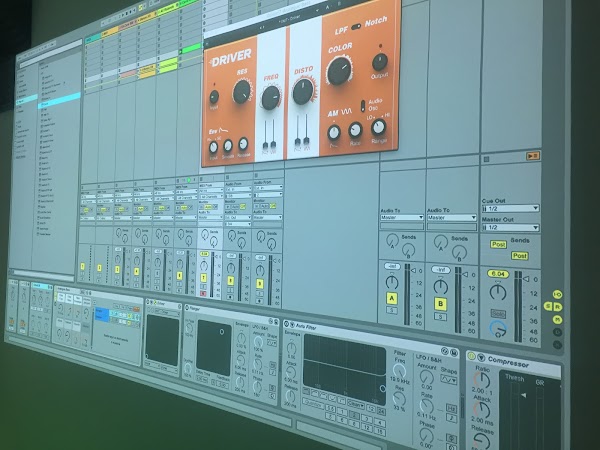Toggle Return A track activator

coord(391,298)
